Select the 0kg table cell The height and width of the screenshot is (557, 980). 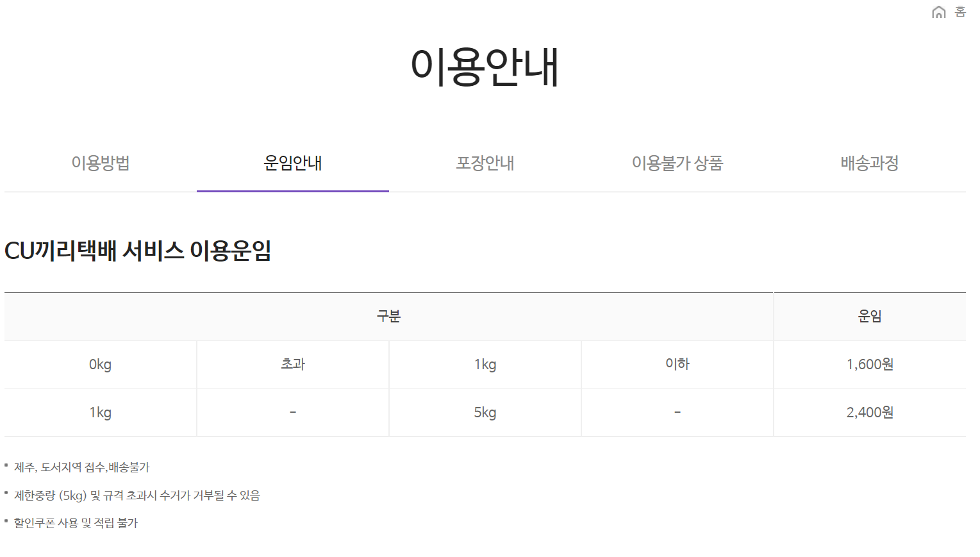pos(101,365)
